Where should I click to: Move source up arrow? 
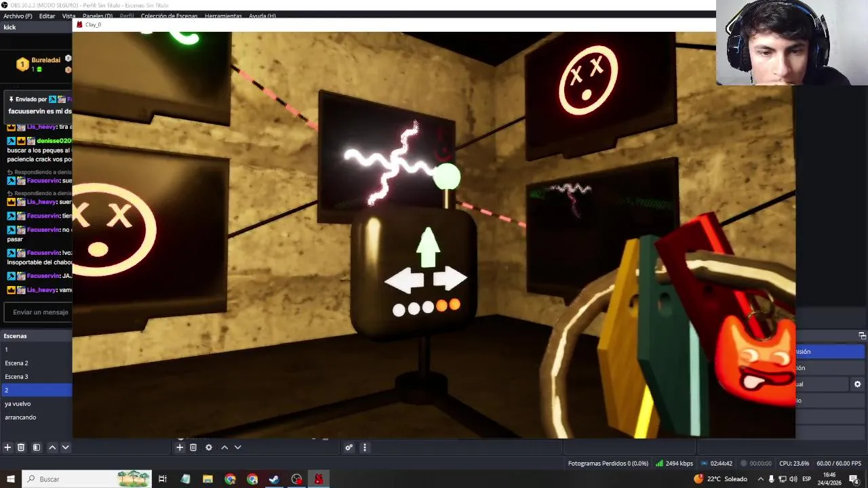pyautogui.click(x=224, y=447)
